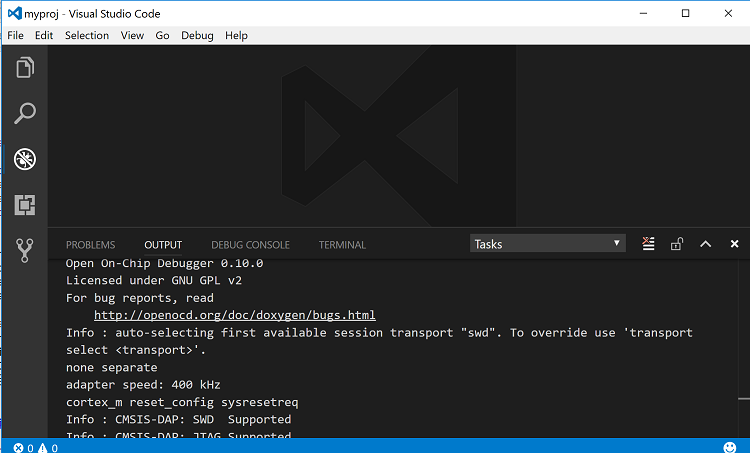
Task: Maximize the panel with the chevron-up
Action: click(705, 244)
